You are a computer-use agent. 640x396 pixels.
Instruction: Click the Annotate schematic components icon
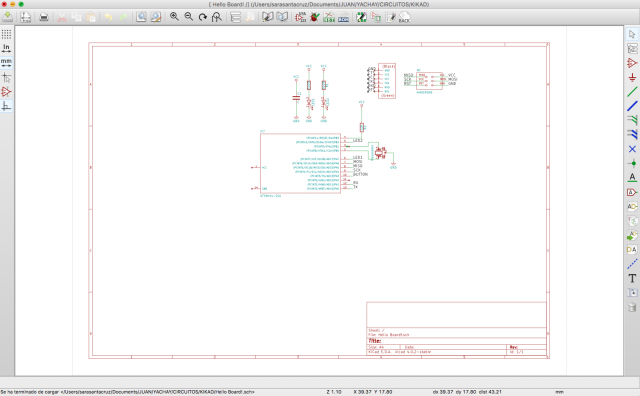[x=301, y=17]
